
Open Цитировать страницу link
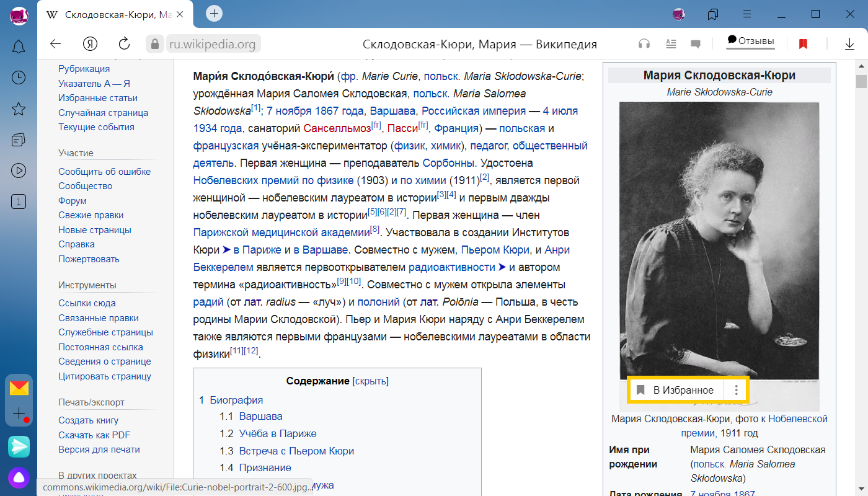tap(105, 376)
